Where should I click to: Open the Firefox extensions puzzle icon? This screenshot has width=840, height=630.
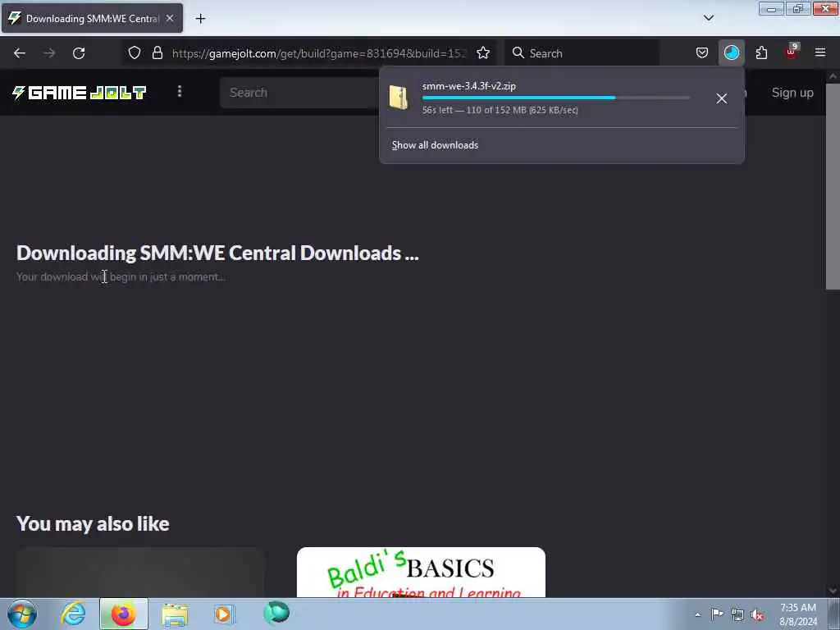761,53
